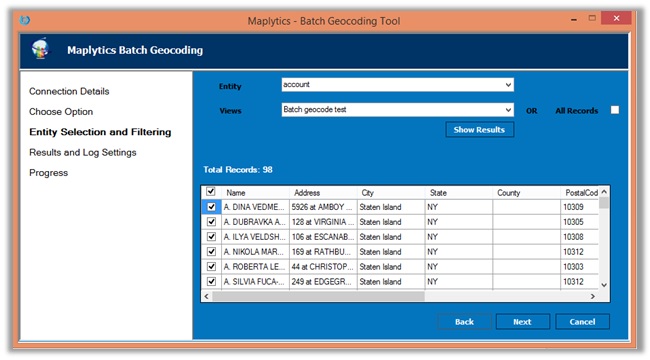Uncheck the A. DUBRAVKA A... row checkbox
The image size is (650, 360).
211,221
